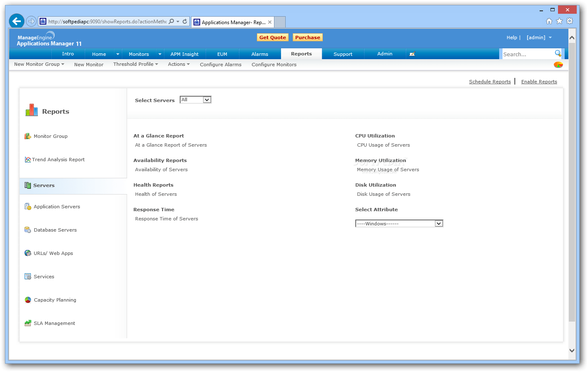Switch to the Alarms tab
588x372 pixels.
click(259, 54)
